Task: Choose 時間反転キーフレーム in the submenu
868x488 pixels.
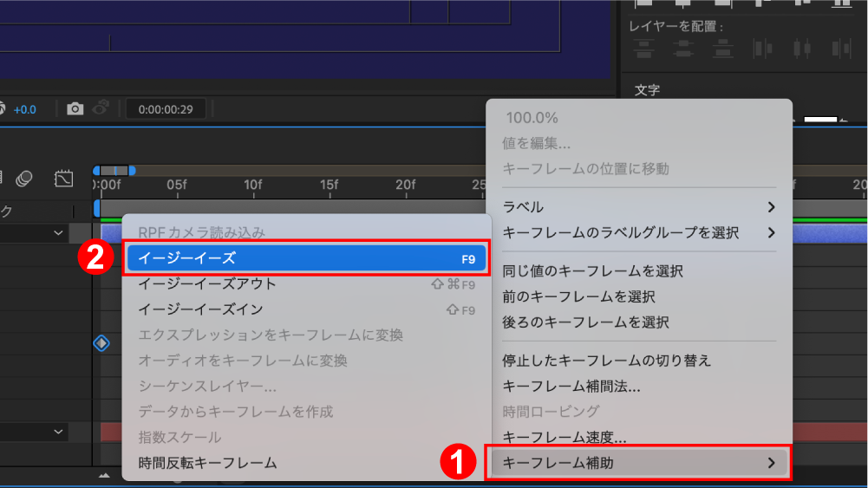Action: click(x=306, y=463)
